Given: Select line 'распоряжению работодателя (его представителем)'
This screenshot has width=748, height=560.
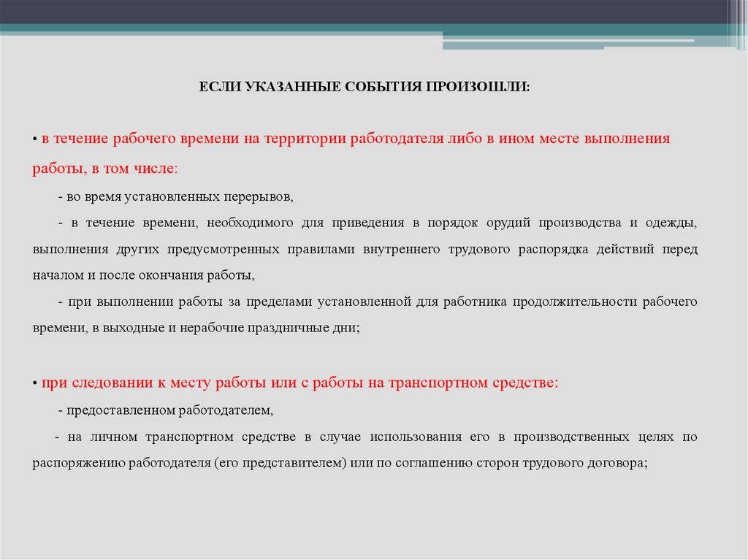Looking at the screenshot, I should click(x=340, y=463).
